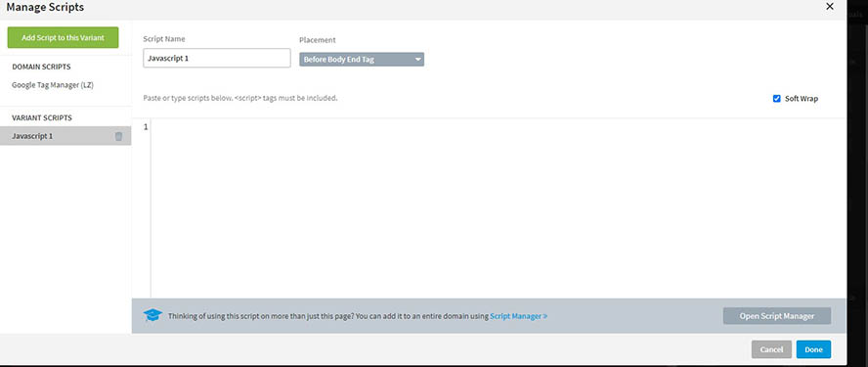868x367 pixels.
Task: Click the Done button
Action: (x=813, y=349)
